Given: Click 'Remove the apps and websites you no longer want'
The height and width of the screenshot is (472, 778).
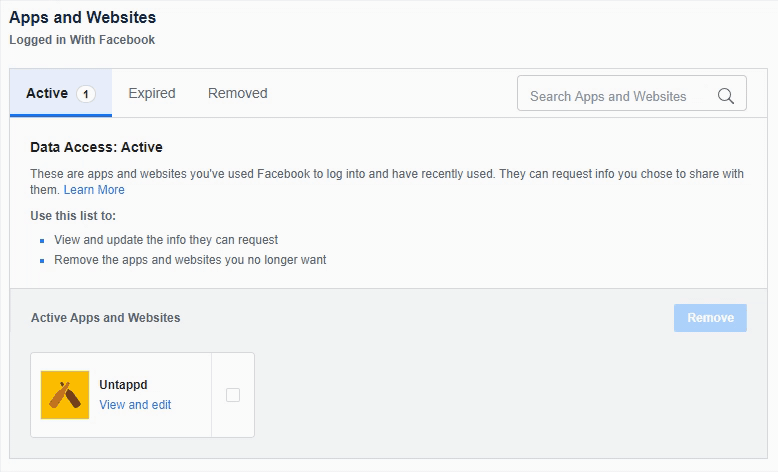Looking at the screenshot, I should click(x=190, y=260).
